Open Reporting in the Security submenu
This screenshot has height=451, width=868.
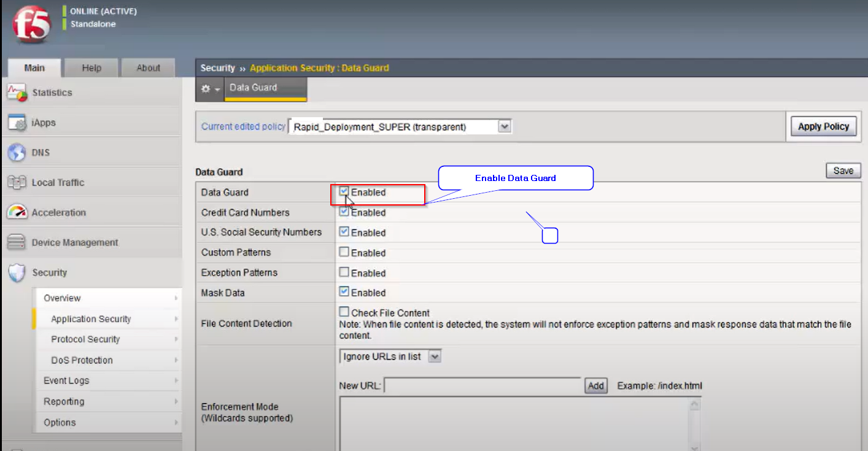pos(64,401)
